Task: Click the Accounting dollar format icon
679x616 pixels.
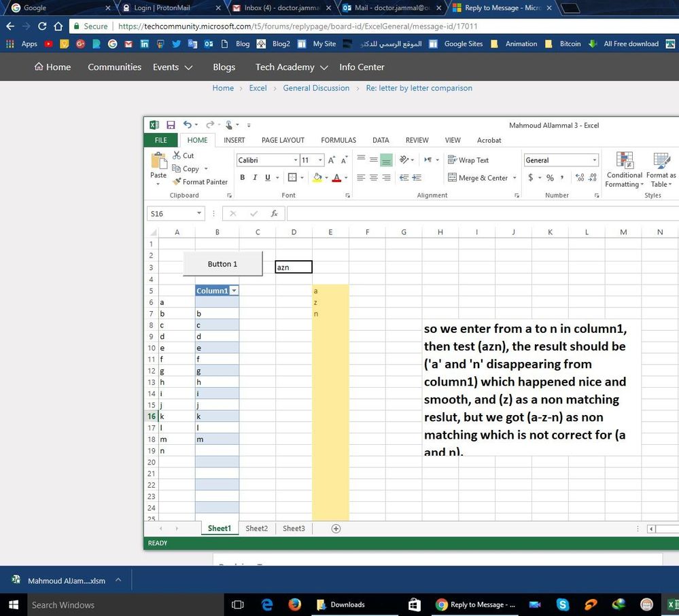Action: pos(531,177)
